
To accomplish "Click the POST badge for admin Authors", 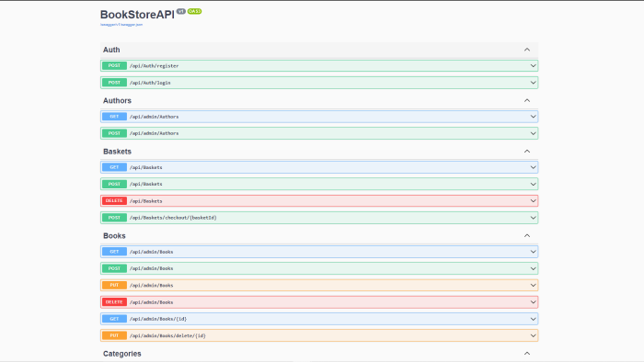I will [x=114, y=133].
